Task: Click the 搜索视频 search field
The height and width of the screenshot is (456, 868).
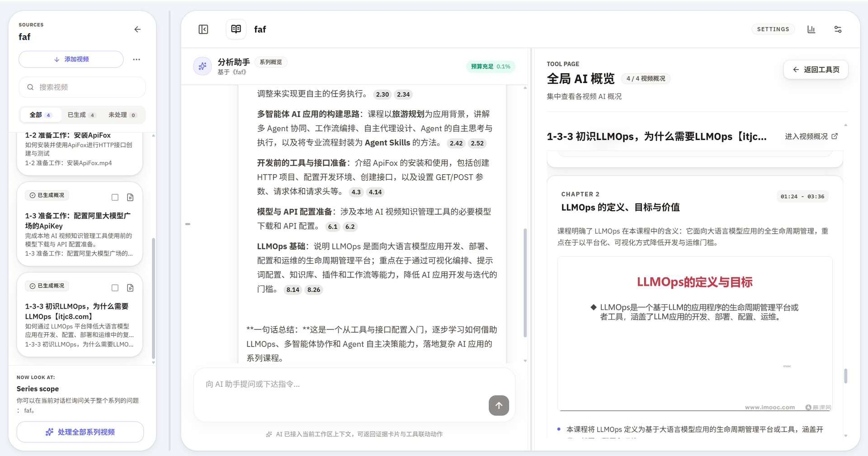Action: coord(82,87)
